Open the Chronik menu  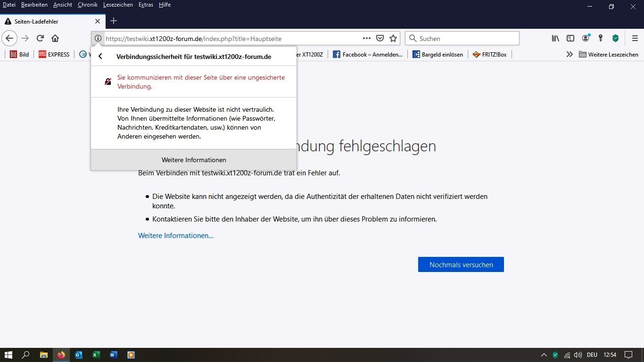88,5
